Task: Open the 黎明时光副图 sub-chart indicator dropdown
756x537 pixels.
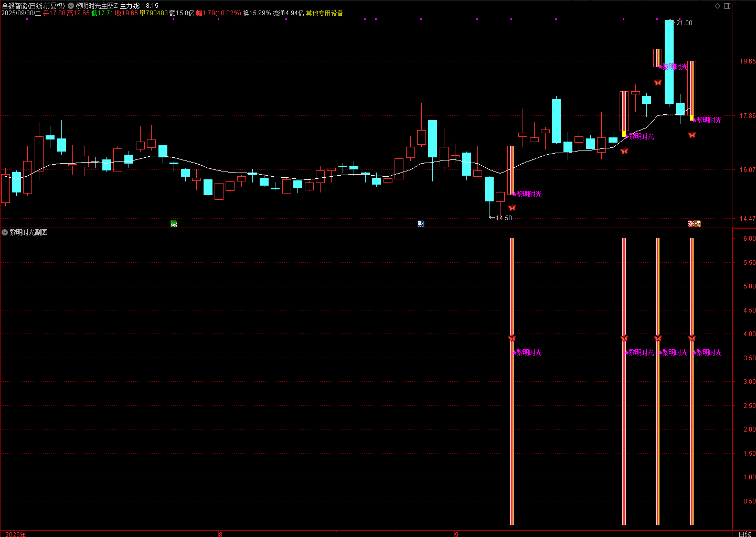Action: [5, 232]
